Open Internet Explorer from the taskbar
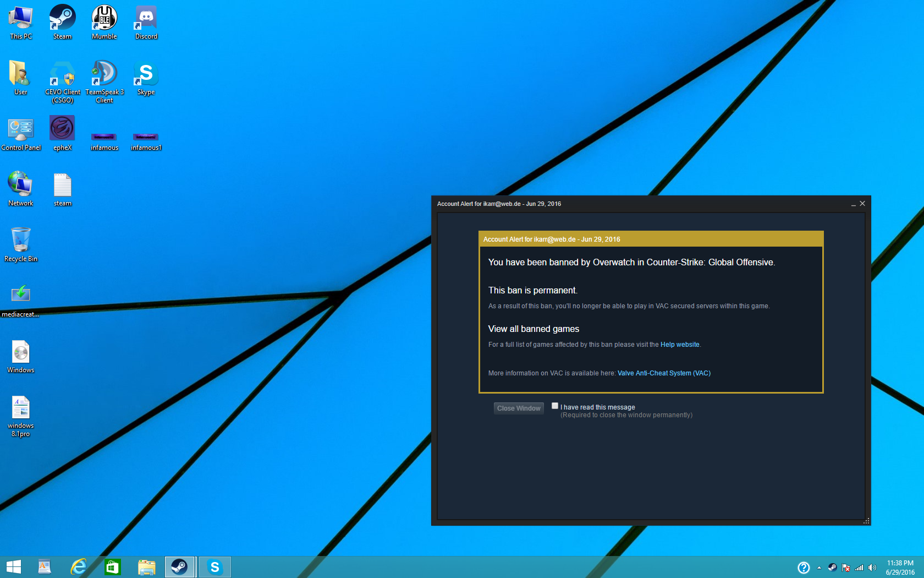The width and height of the screenshot is (924, 578). point(79,567)
